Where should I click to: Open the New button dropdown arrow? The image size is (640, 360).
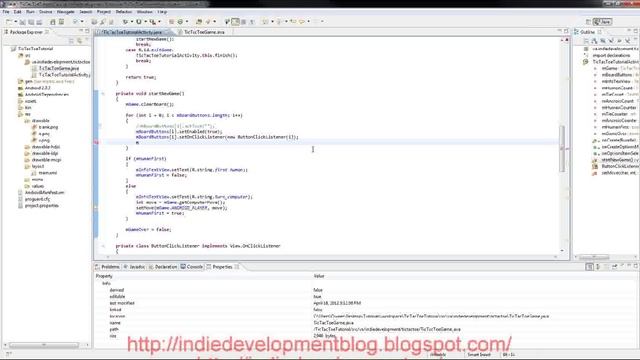click(x=15, y=22)
